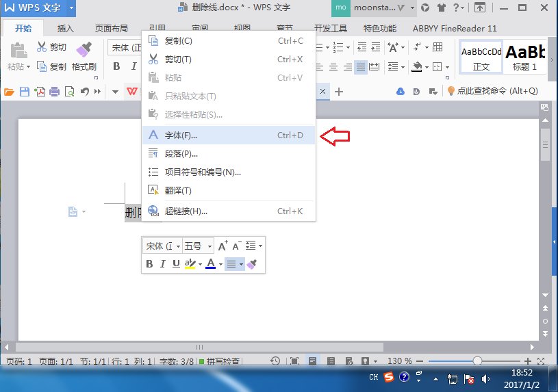
Task: Choose 复制(C) in the context menu
Action: point(229,41)
